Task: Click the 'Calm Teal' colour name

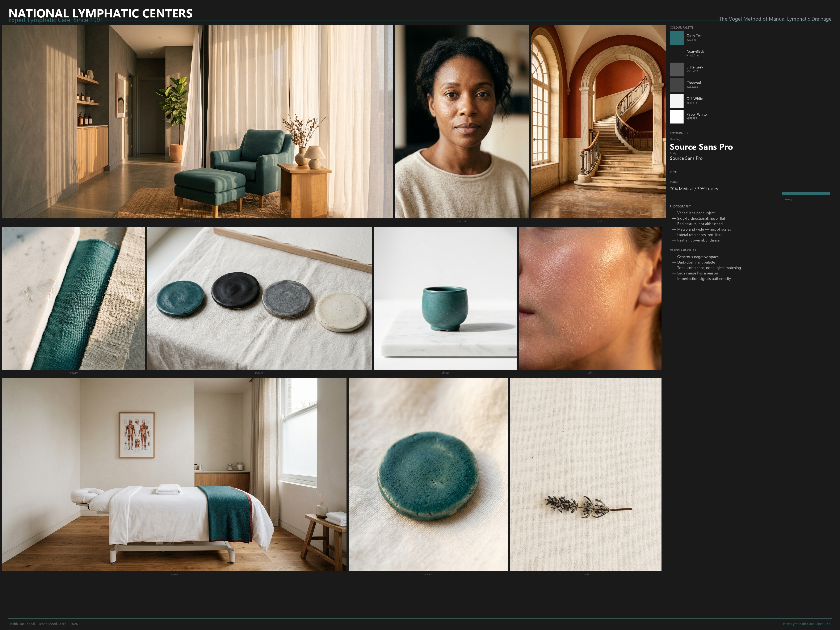Action: click(694, 36)
